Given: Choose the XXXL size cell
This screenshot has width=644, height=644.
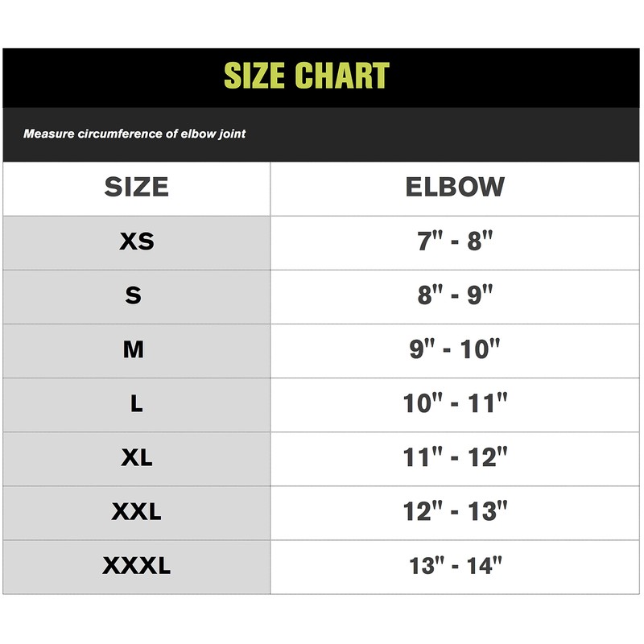Looking at the screenshot, I should 136,566.
